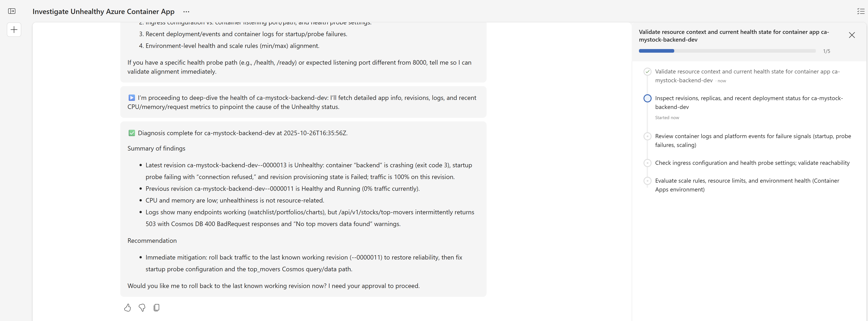This screenshot has height=321, width=868.
Task: Click the Investigate Unhealthy Azure Container App title
Action: pos(104,12)
